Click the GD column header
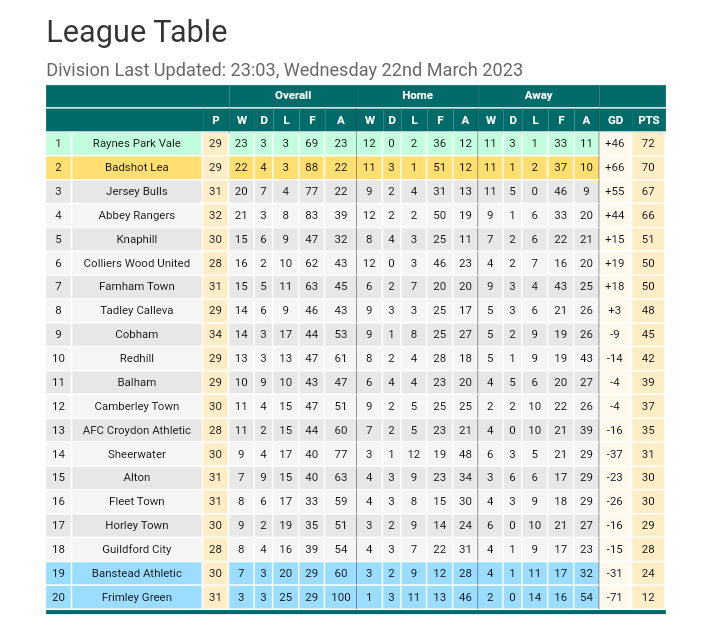The width and height of the screenshot is (710, 635). click(x=615, y=120)
